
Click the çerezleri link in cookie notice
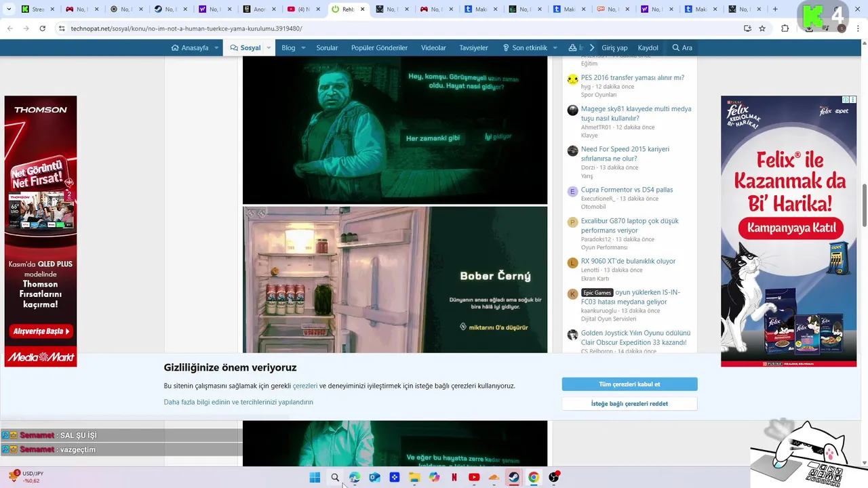coord(305,386)
